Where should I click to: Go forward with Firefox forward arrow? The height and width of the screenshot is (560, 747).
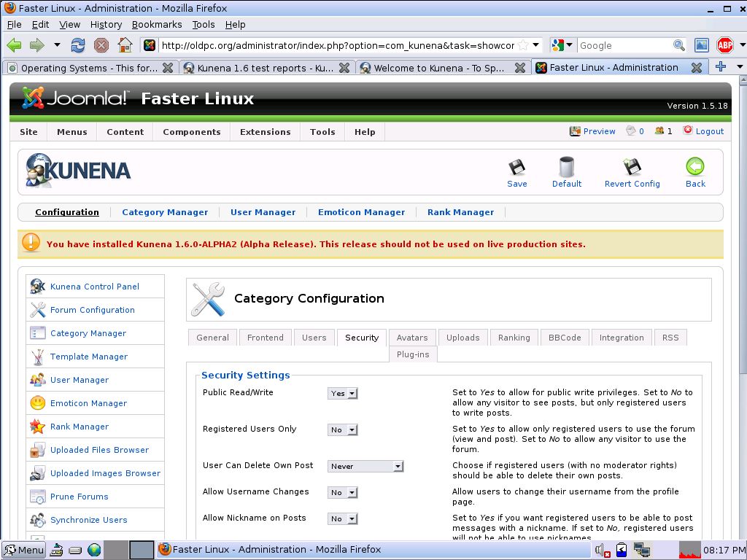tap(36, 45)
